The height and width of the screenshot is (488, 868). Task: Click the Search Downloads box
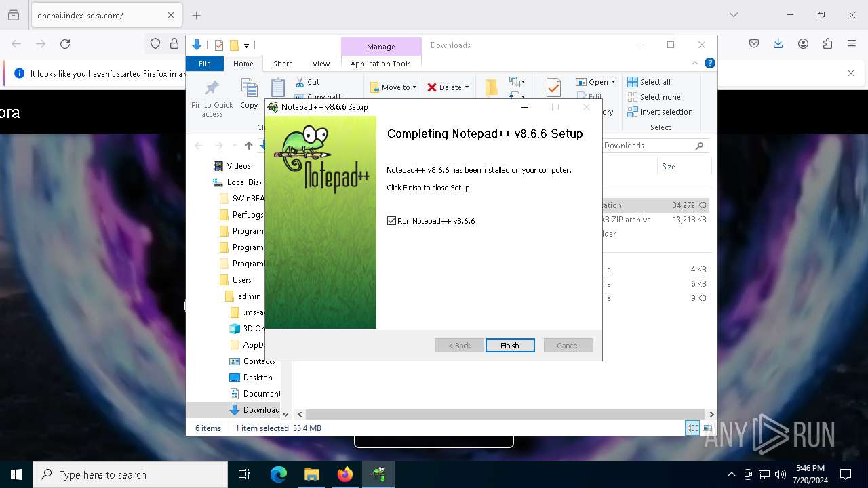pos(654,146)
